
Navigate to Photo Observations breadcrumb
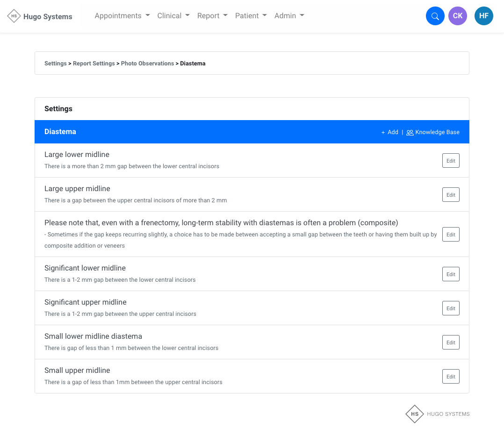[147, 64]
